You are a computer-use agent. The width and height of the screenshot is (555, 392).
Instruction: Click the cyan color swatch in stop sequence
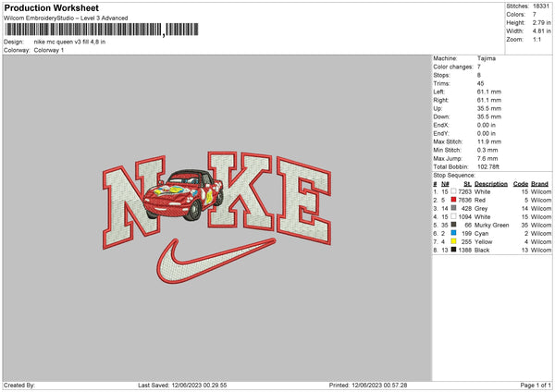(x=453, y=233)
